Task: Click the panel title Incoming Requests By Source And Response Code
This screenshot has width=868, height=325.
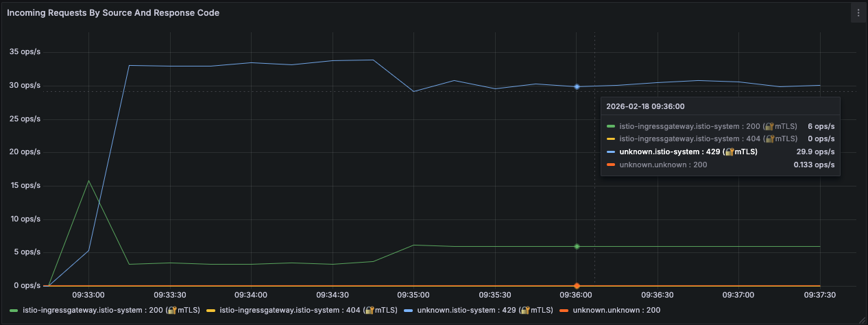Action: (113, 13)
